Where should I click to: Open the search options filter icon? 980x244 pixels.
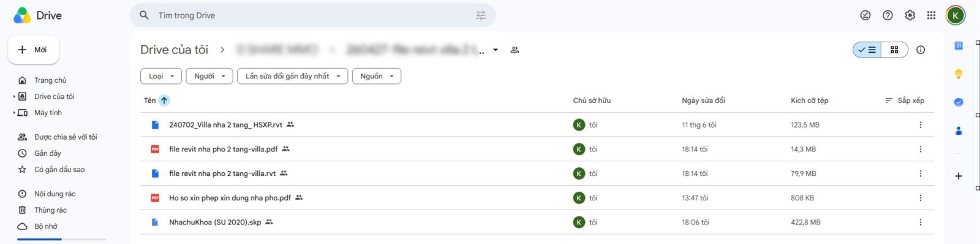481,15
